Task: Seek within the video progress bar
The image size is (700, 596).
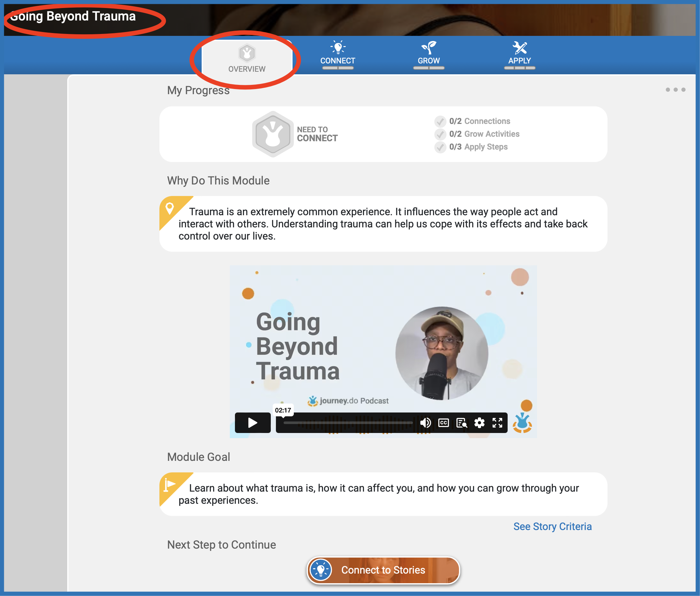Action: point(348,423)
